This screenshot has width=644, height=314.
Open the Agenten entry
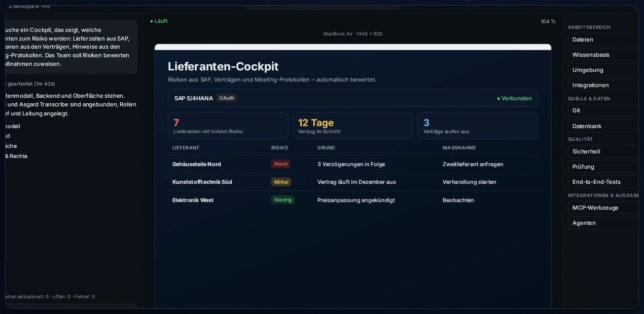pyautogui.click(x=603, y=223)
